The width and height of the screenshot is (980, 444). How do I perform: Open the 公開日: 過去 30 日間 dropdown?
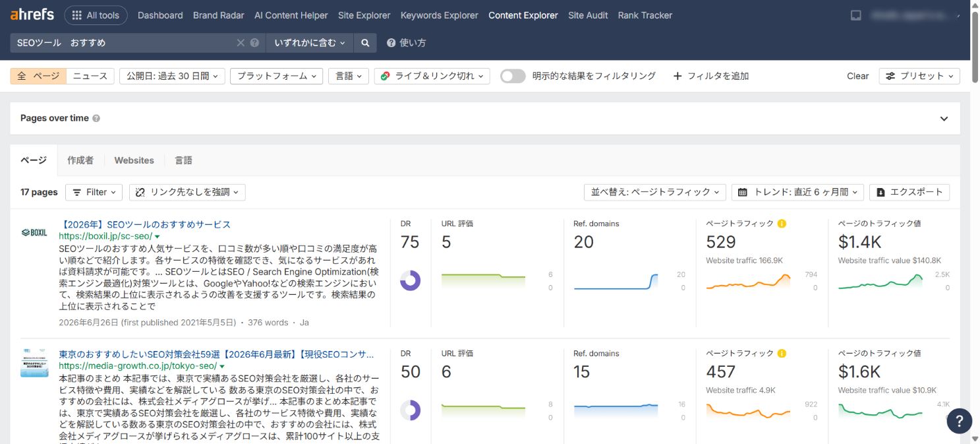[172, 76]
